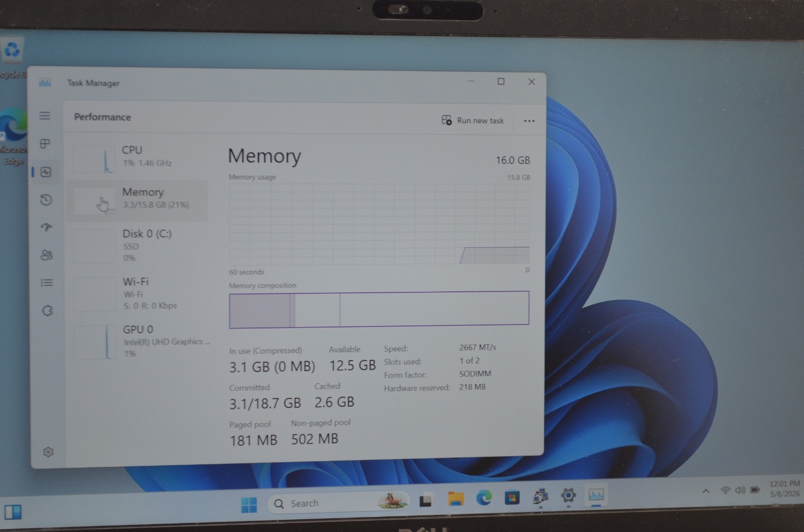Open the Windows Start button
The height and width of the screenshot is (532, 804).
249,504
